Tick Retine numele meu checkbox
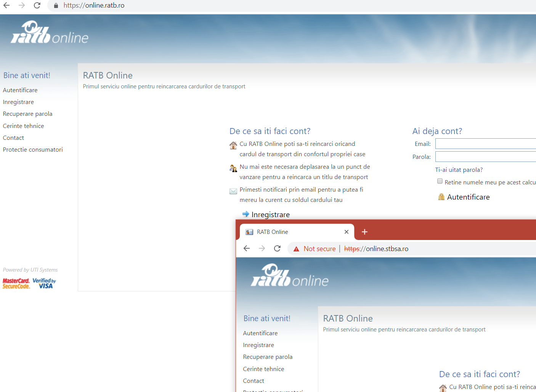Image resolution: width=536 pixels, height=392 pixels. click(440, 181)
